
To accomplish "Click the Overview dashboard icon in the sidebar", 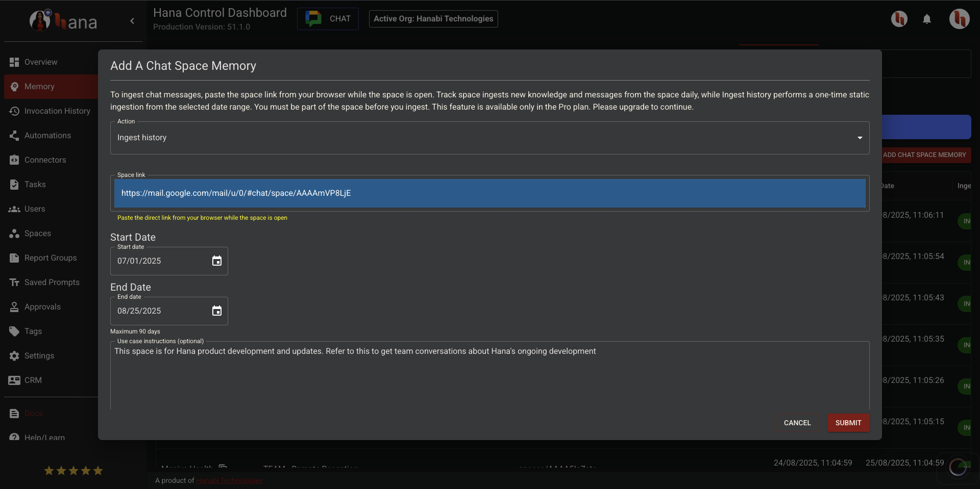I will 14,62.
